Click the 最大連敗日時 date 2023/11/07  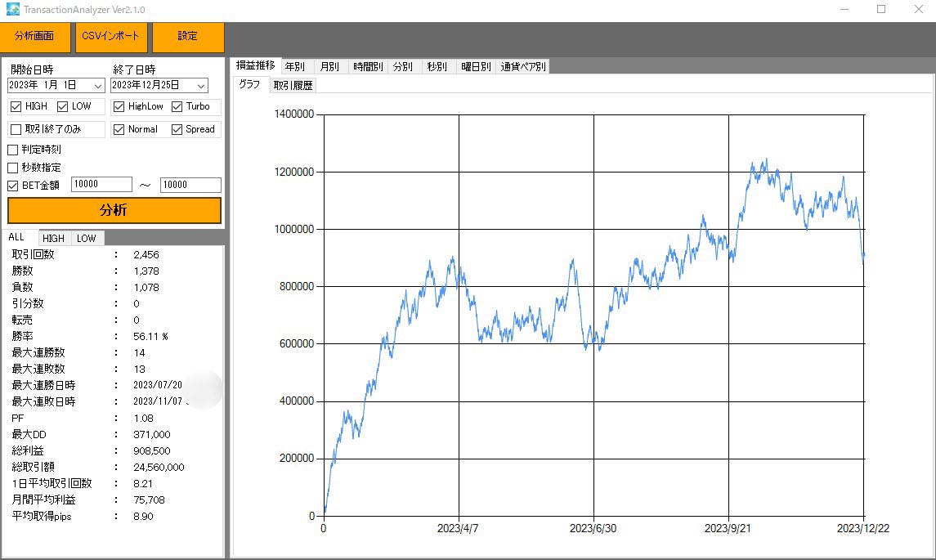(x=158, y=401)
